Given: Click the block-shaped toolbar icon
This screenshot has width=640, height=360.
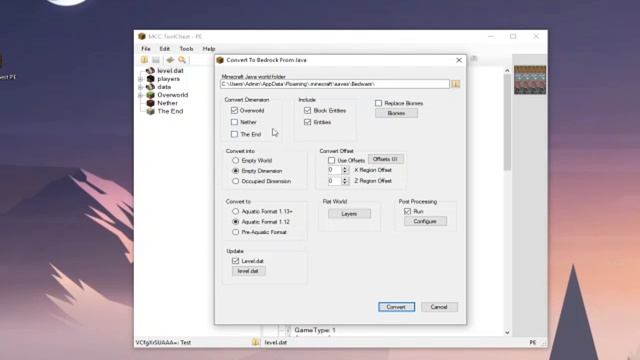Looking at the screenshot, I should [170, 60].
